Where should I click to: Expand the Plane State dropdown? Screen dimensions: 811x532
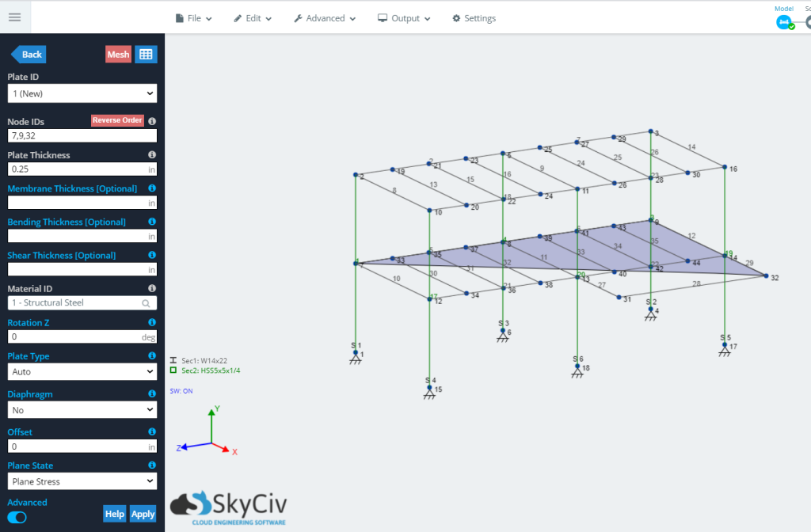click(82, 481)
